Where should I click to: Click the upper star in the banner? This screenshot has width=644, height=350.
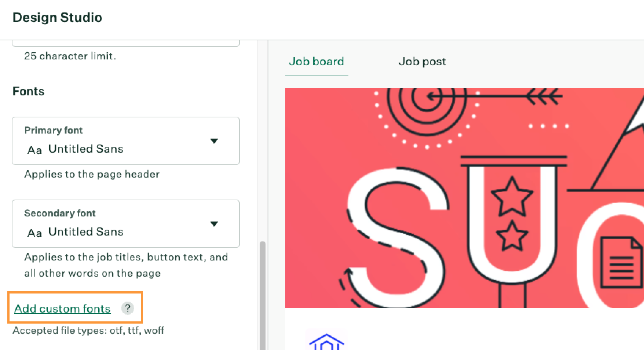point(512,196)
